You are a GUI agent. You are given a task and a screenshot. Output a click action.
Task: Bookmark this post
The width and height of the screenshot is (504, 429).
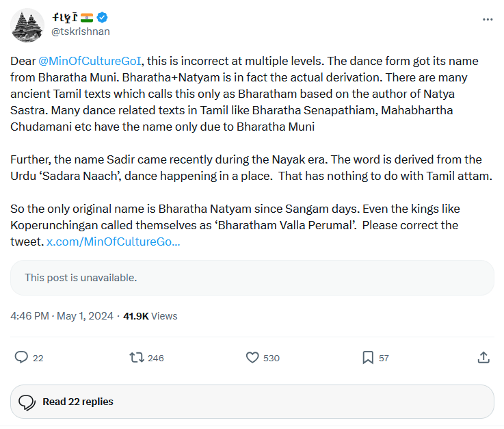[x=367, y=357]
